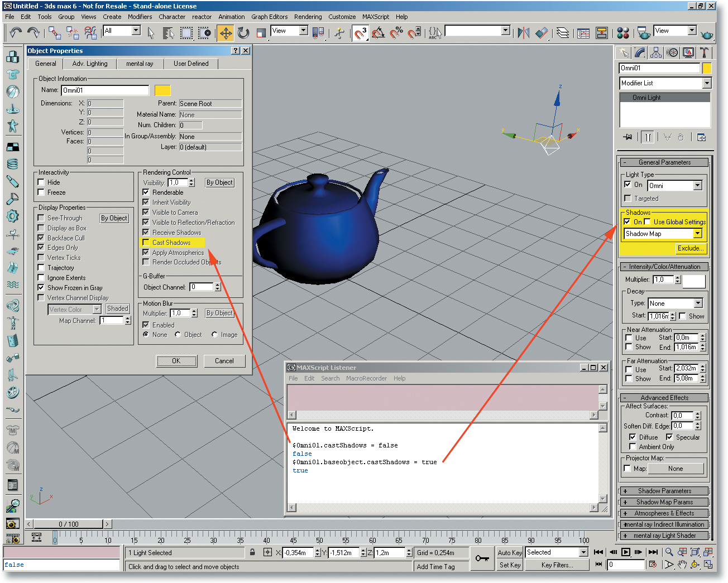This screenshot has height=583, width=728.
Task: Click yellow color swatch beside Omni01 name
Action: [x=707, y=68]
